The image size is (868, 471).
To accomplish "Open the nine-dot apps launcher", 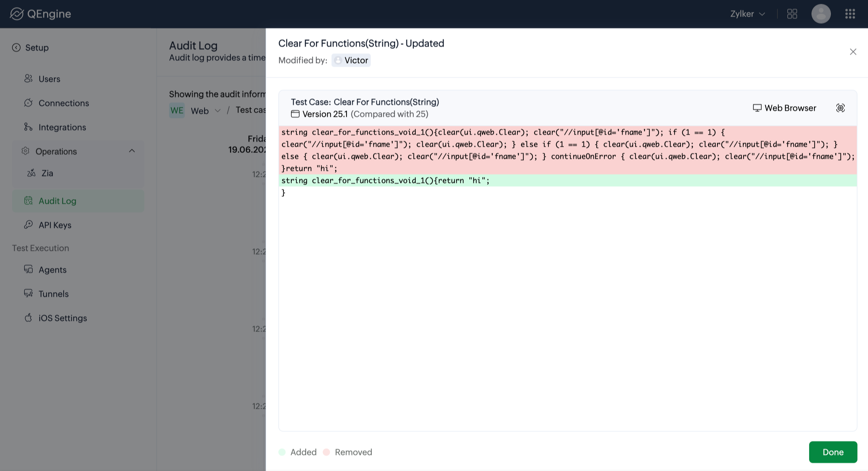I will coord(850,14).
